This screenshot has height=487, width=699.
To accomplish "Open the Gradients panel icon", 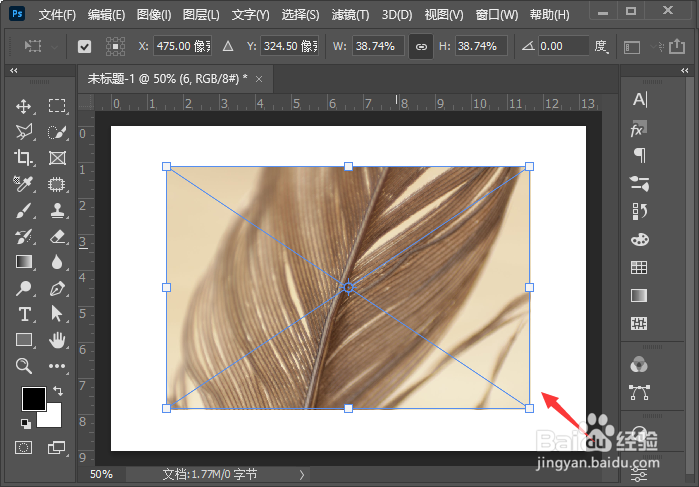I will click(x=639, y=296).
